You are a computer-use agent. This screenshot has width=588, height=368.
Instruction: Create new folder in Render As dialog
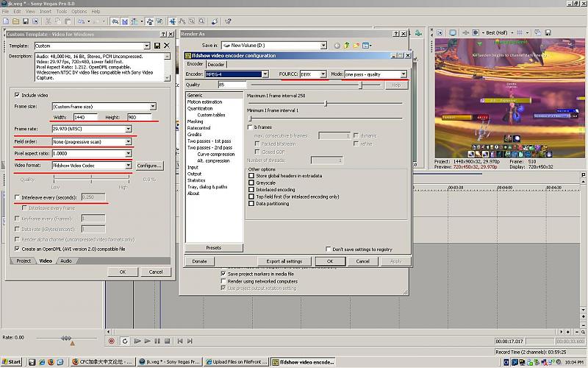(356, 46)
